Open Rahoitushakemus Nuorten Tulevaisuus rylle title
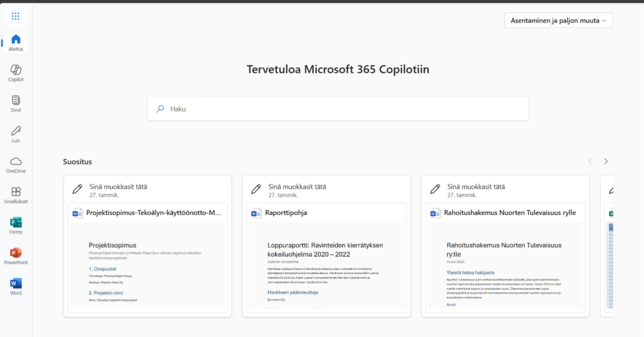This screenshot has height=337, width=644. pyautogui.click(x=509, y=213)
